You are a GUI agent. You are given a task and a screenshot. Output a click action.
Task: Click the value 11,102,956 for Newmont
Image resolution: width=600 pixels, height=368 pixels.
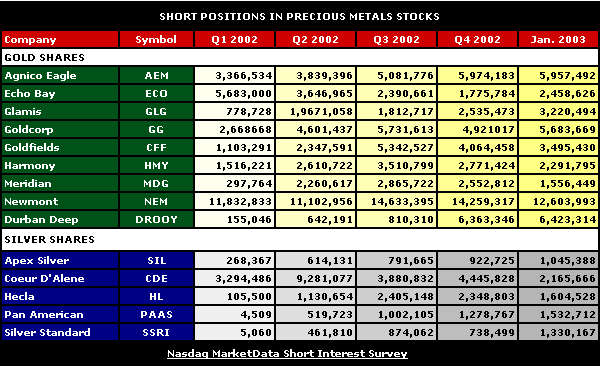(x=321, y=202)
